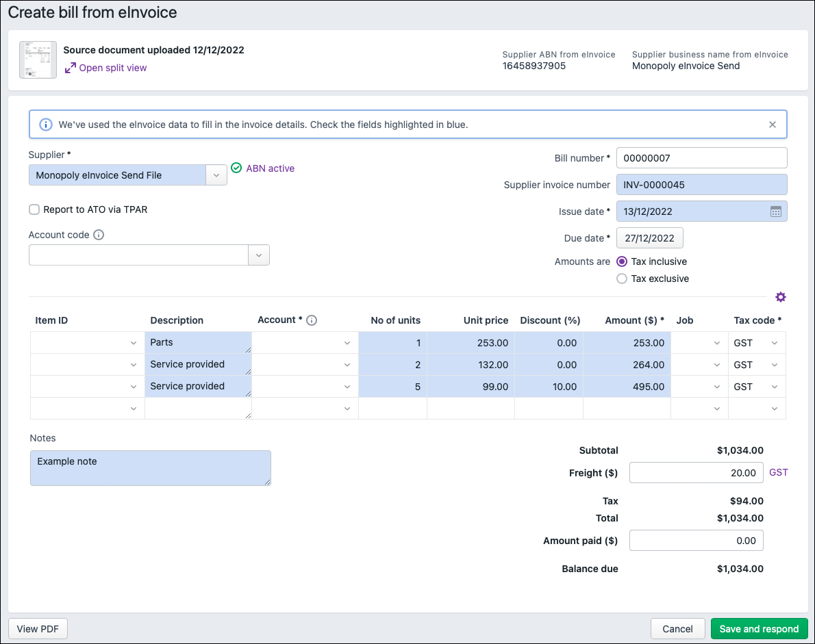
Task: Click the Account code info icon
Action: pos(99,235)
